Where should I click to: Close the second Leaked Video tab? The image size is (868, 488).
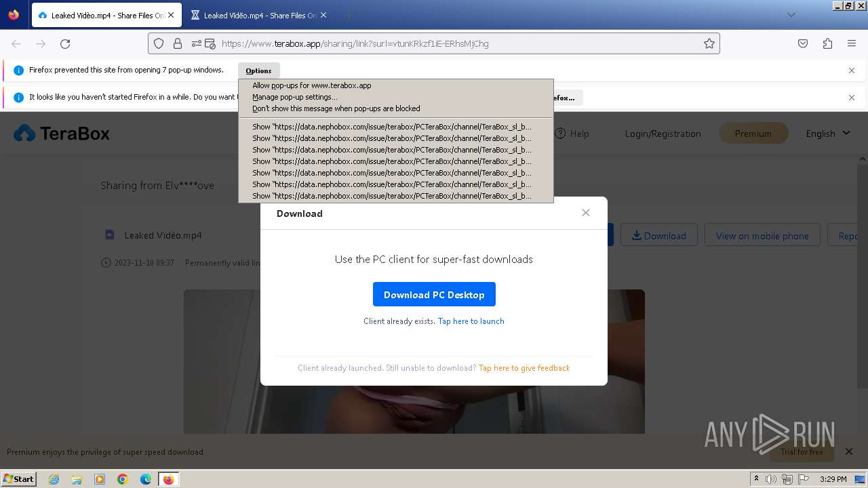coord(323,15)
